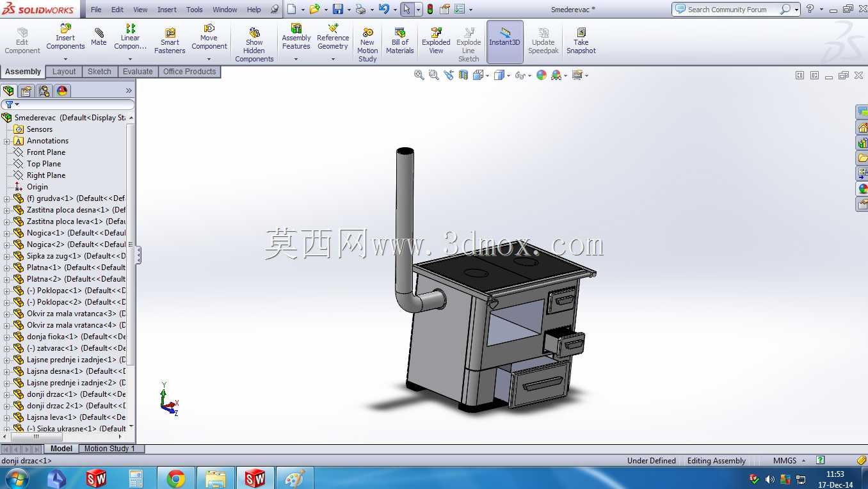Select the Top Plane in the tree
The image size is (868, 489).
pos(44,164)
